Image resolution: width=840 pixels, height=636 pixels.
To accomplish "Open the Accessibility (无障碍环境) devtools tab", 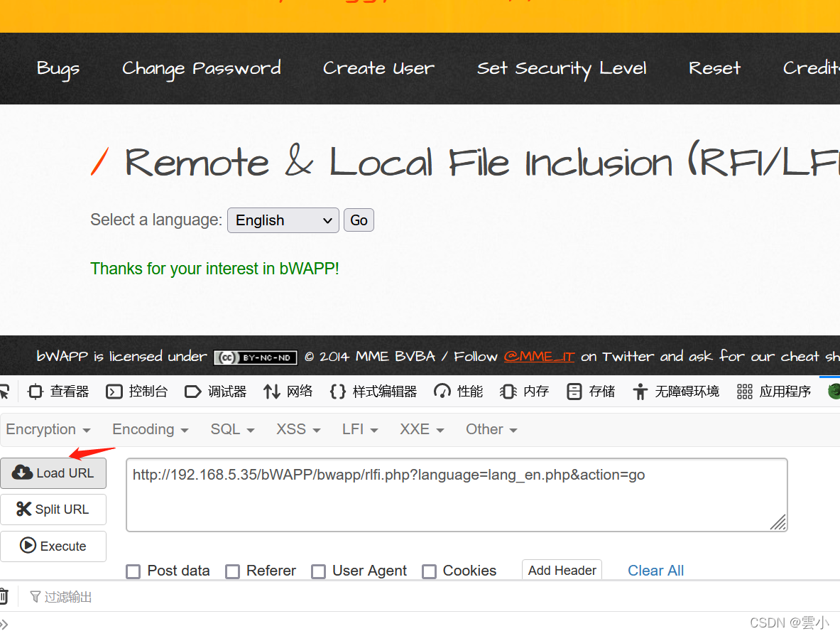I will click(x=675, y=392).
